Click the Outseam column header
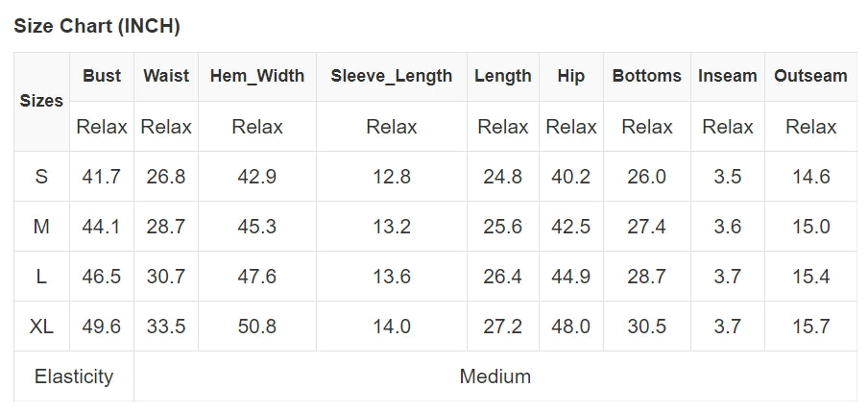The image size is (868, 412). pos(811,76)
